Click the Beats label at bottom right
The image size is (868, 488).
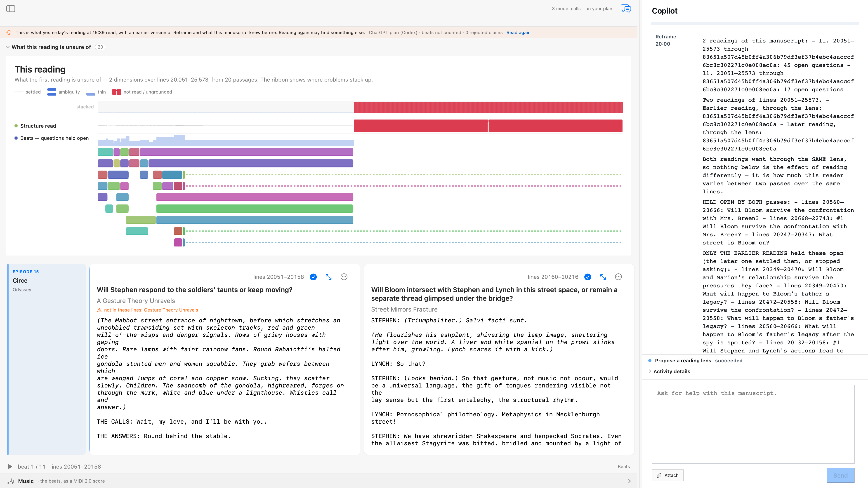pyautogui.click(x=624, y=467)
